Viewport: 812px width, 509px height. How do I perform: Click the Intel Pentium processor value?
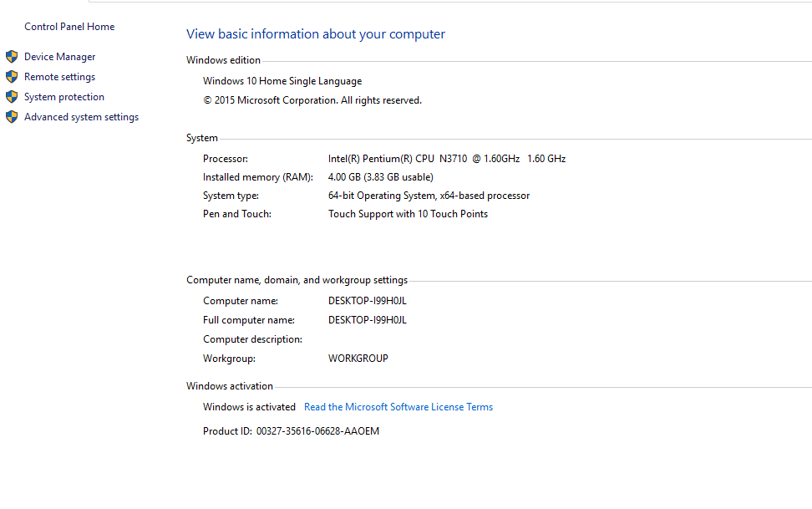click(x=447, y=159)
